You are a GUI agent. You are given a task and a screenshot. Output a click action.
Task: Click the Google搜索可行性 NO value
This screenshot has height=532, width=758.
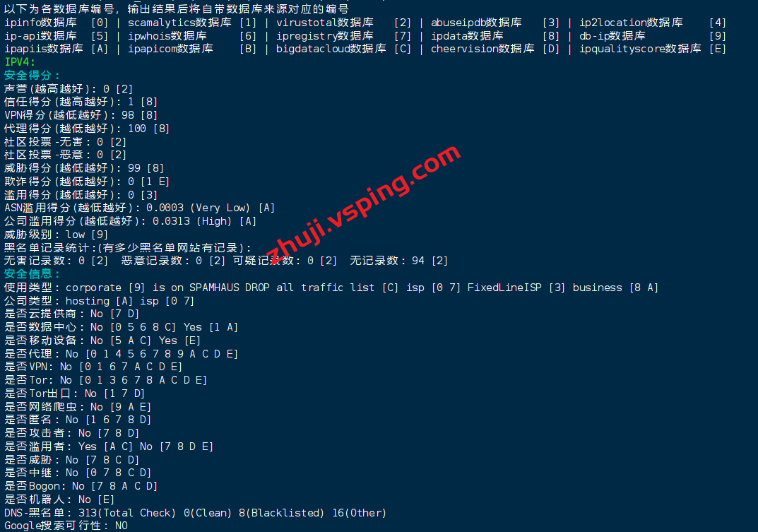click(122, 526)
